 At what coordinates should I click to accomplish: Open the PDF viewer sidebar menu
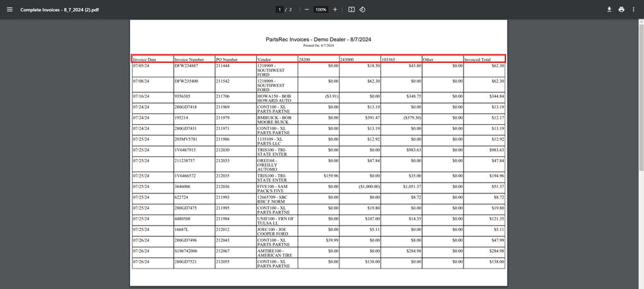point(10,9)
